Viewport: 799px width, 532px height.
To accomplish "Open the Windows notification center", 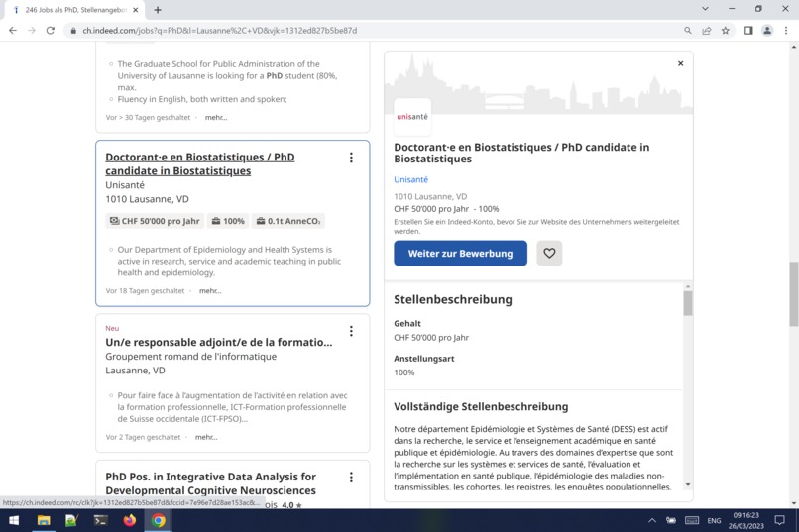I will tap(779, 520).
